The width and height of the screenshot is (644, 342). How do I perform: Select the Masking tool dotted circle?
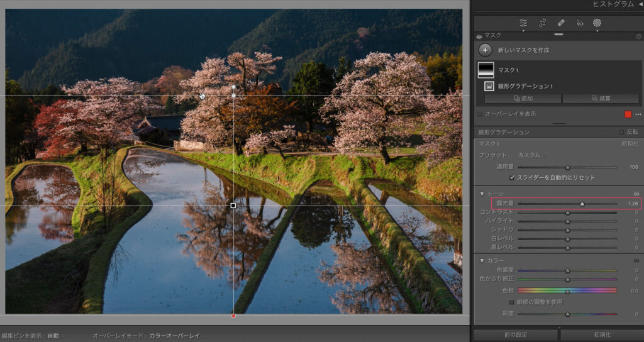point(597,23)
